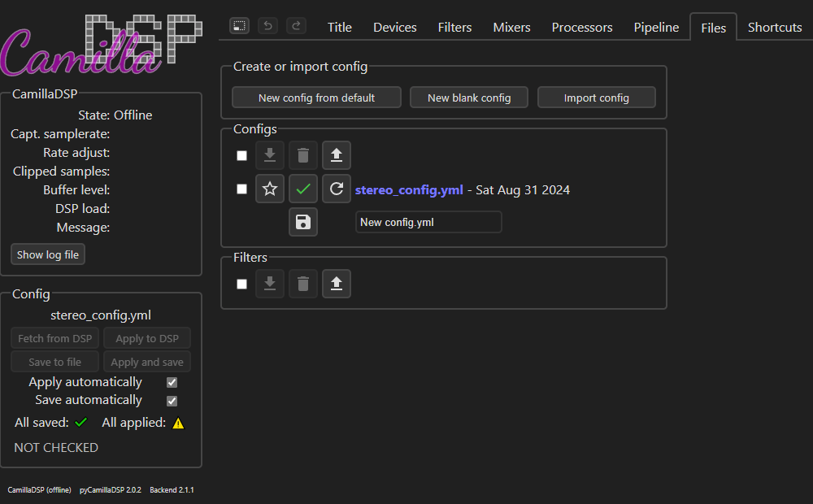This screenshot has width=813, height=504.
Task: Go to the Processors tab
Action: 582,27
